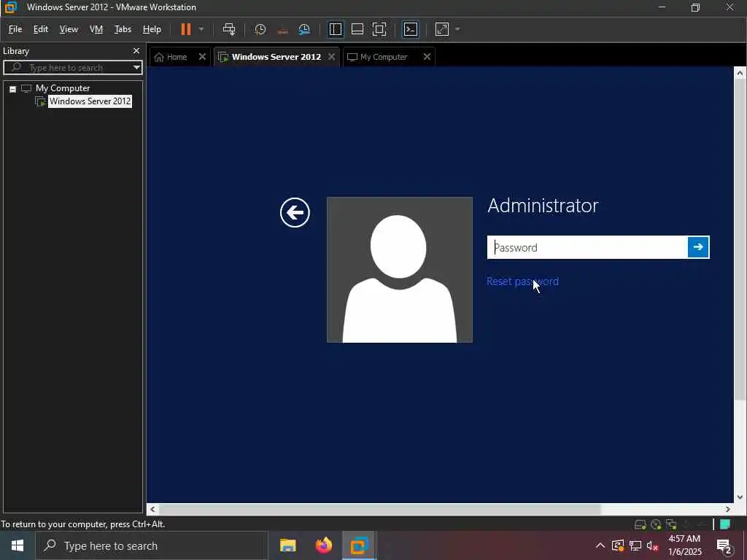The width and height of the screenshot is (747, 560).
Task: Close the Home tab
Action: pyautogui.click(x=202, y=57)
